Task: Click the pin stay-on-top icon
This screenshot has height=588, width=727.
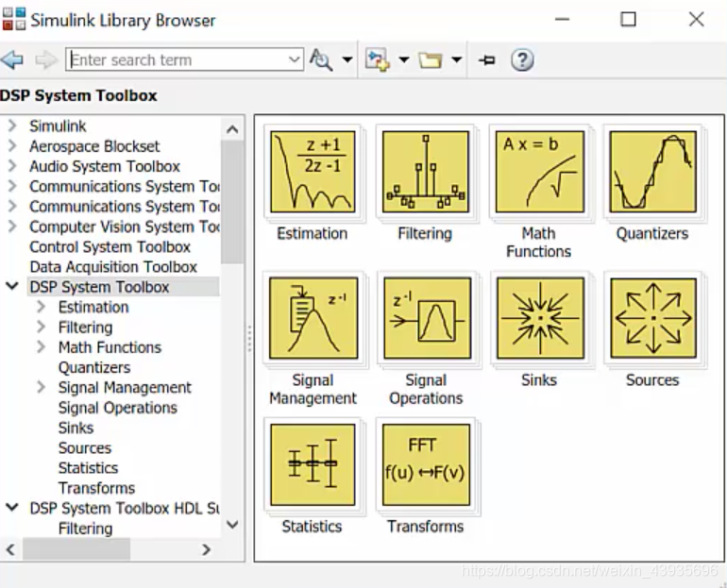Action: [x=487, y=60]
